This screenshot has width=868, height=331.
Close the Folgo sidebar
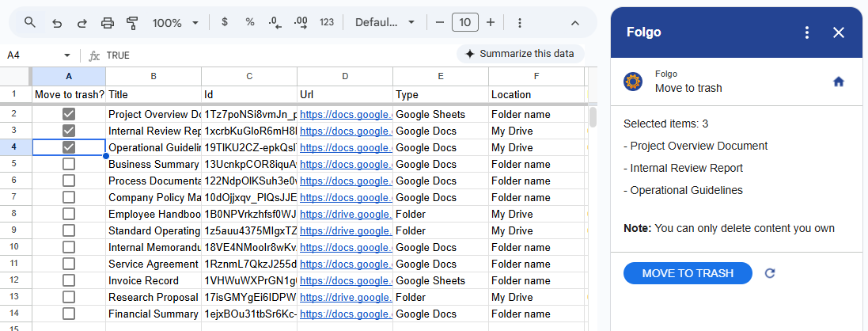pos(839,32)
